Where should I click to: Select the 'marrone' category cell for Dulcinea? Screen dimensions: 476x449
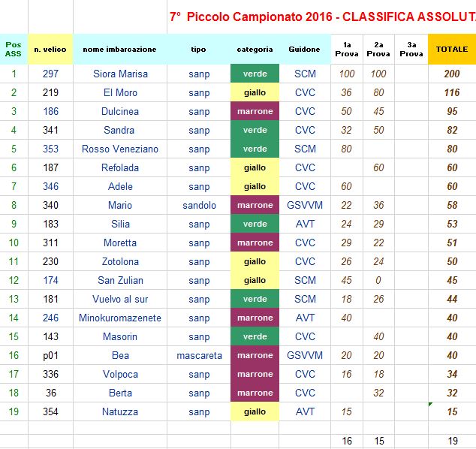click(x=255, y=111)
